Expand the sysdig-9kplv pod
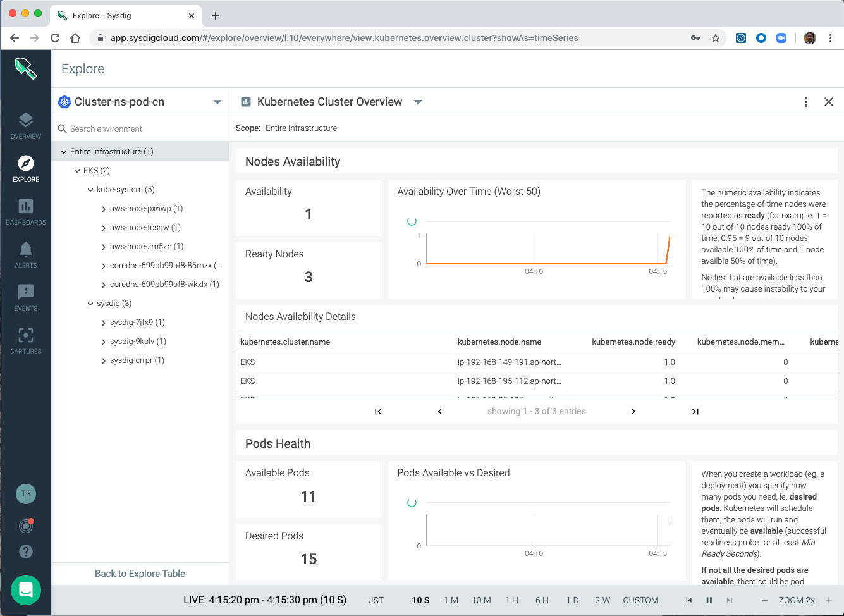This screenshot has height=616, width=844. coord(104,342)
